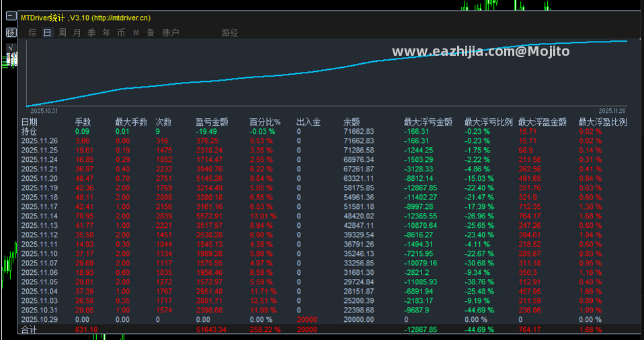
Task: Click the 百分比% column header
Action: [x=265, y=122]
